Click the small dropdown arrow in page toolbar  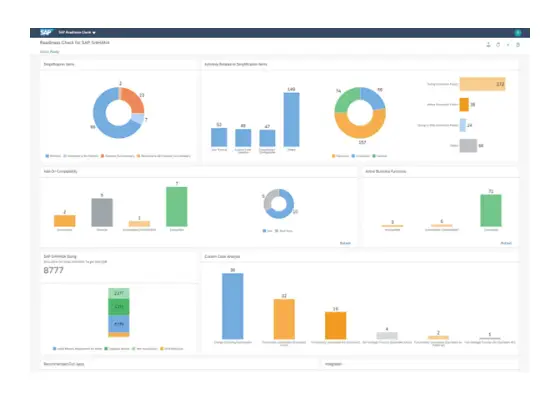508,45
